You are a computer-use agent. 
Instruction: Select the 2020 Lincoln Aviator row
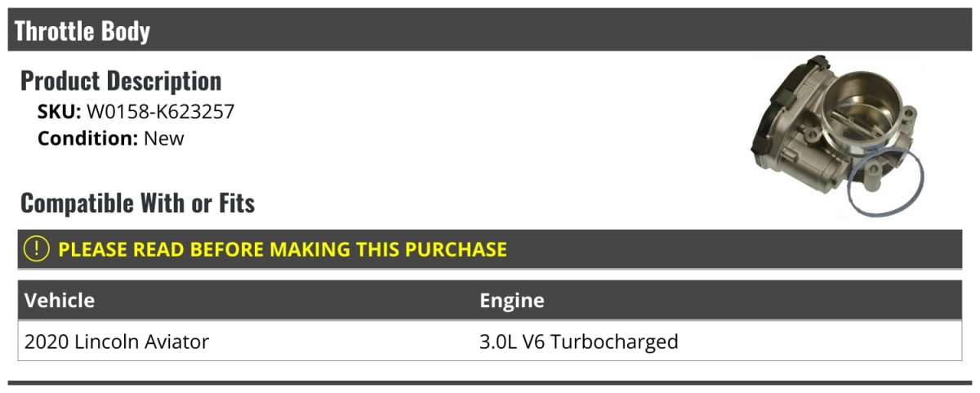click(x=490, y=342)
